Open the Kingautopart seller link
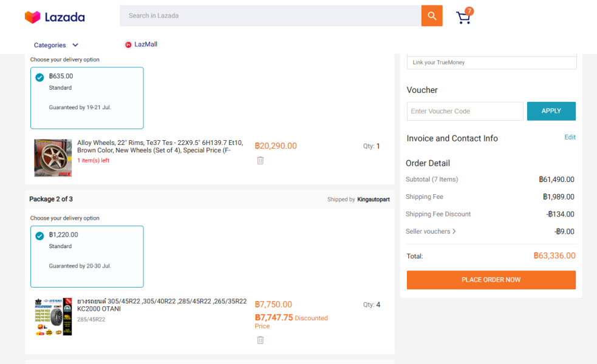The width and height of the screenshot is (597, 364). pos(374,200)
